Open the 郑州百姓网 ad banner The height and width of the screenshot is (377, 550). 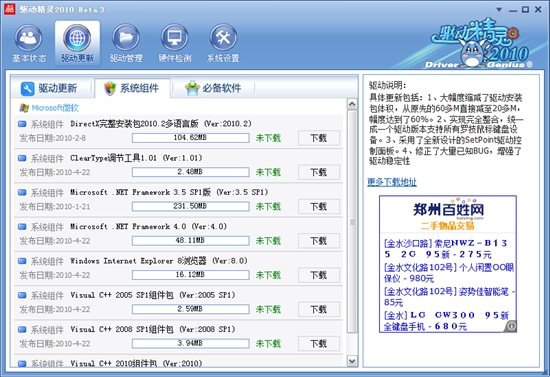[x=448, y=214]
